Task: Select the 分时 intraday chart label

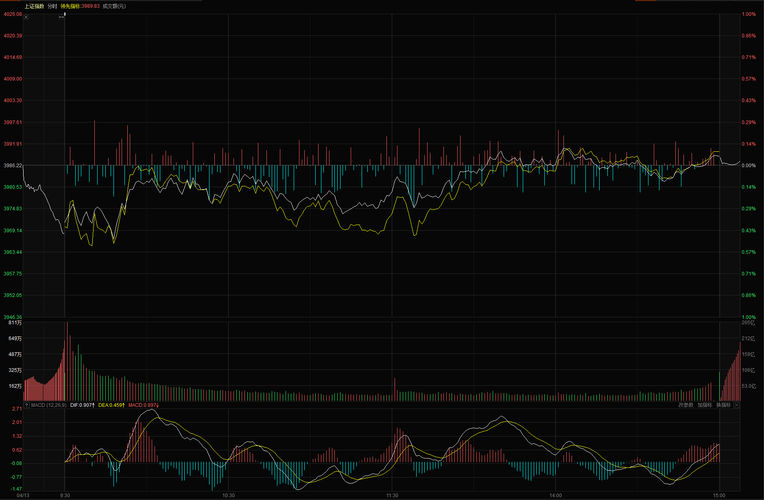Action: coord(52,6)
